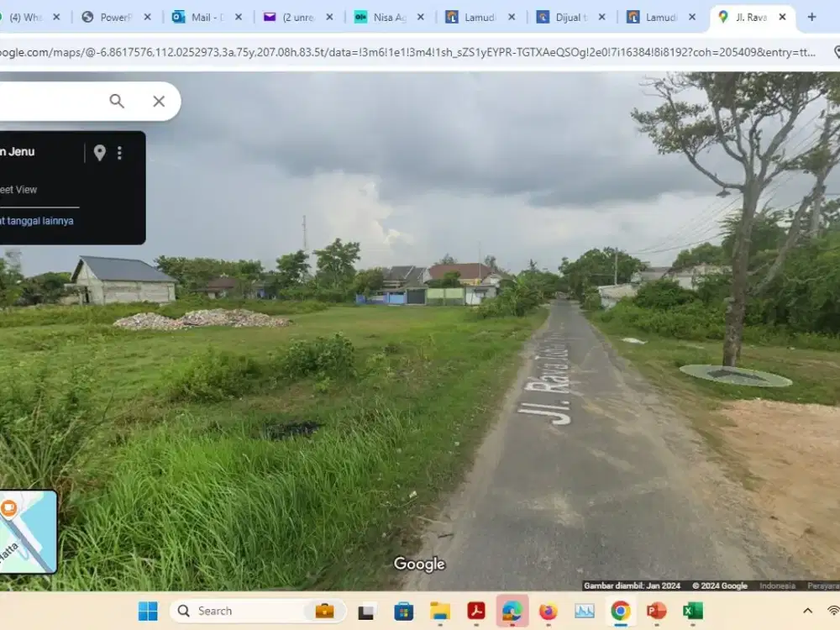Open 'tanggal lainnya' other dates link

tap(36, 221)
